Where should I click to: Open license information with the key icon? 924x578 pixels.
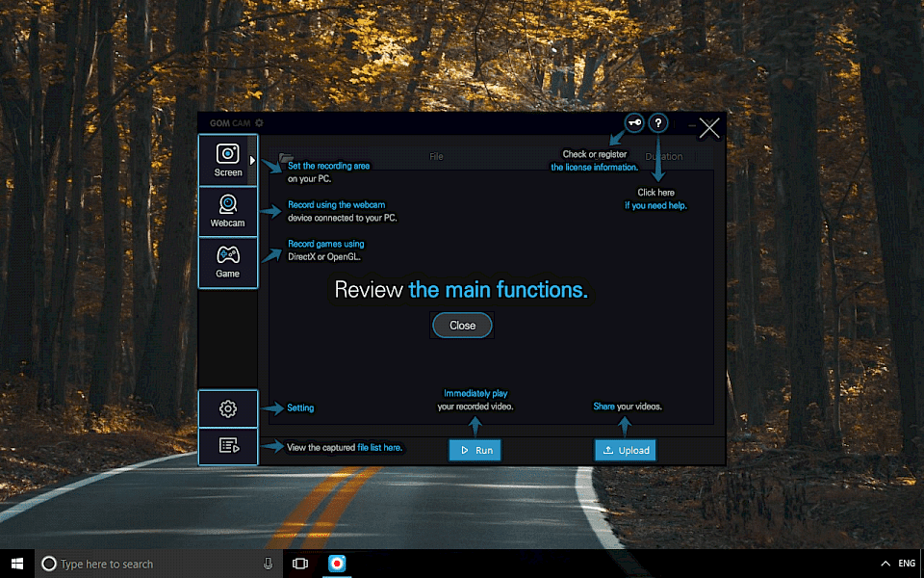click(634, 123)
